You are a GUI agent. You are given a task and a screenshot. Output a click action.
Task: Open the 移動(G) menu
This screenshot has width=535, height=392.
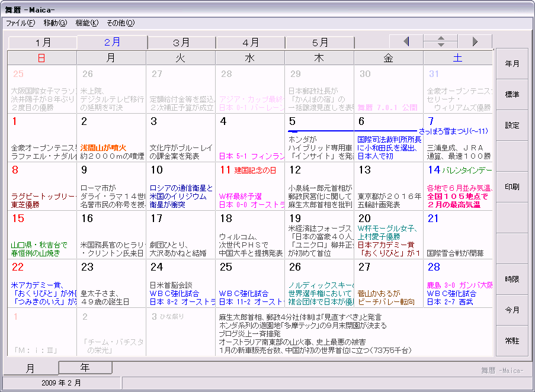[55, 23]
